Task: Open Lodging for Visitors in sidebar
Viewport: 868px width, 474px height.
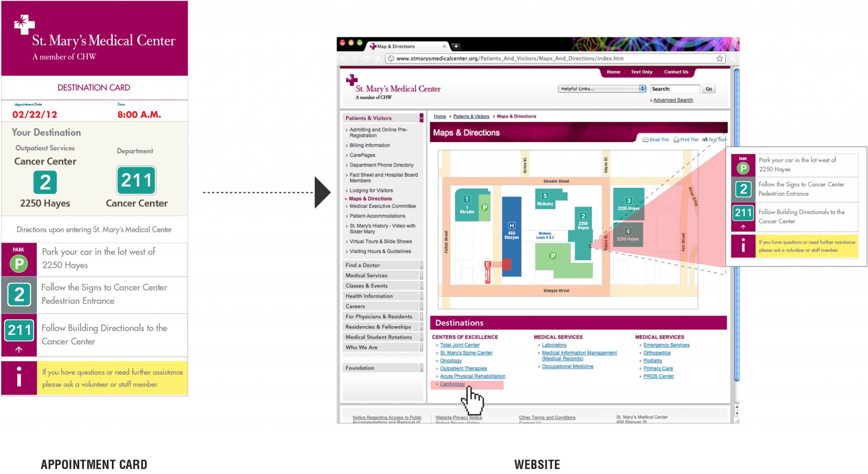Action: 371,191
